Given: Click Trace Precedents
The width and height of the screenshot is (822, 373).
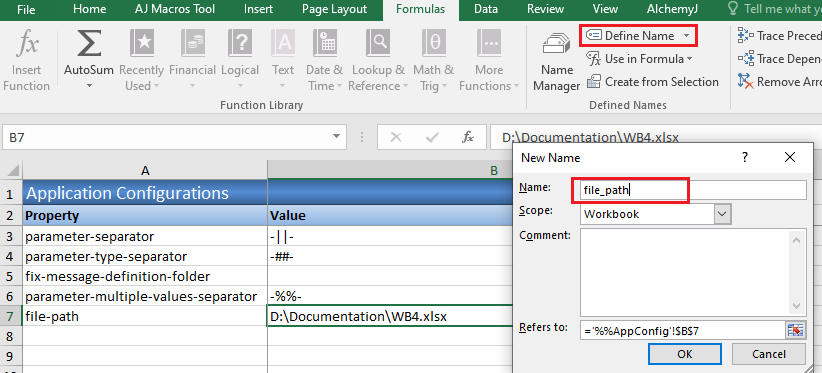Looking at the screenshot, I should tap(779, 36).
